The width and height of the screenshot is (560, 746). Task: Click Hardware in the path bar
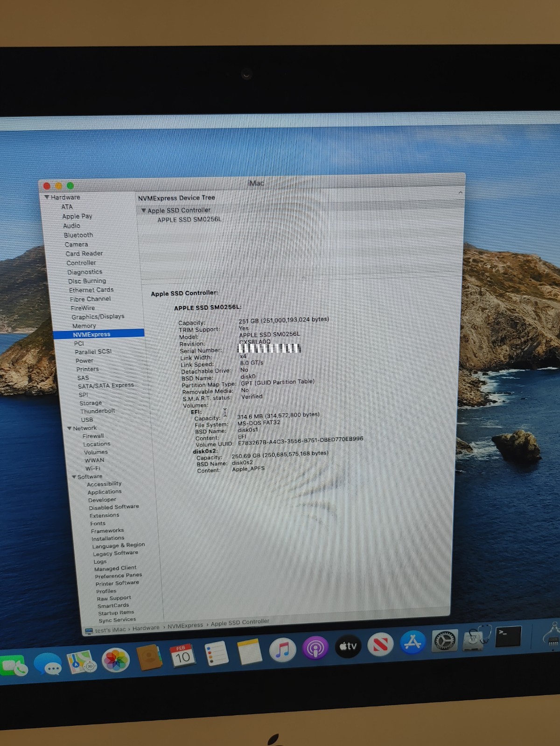pos(146,628)
